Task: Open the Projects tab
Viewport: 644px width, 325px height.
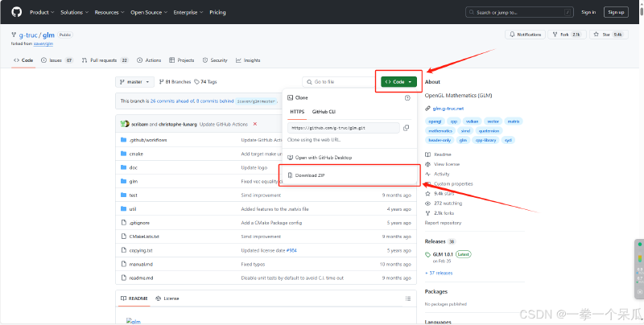Action: pos(182,60)
